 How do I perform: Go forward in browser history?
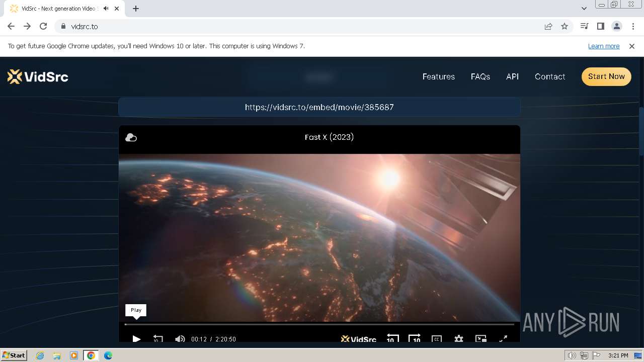tap(27, 26)
